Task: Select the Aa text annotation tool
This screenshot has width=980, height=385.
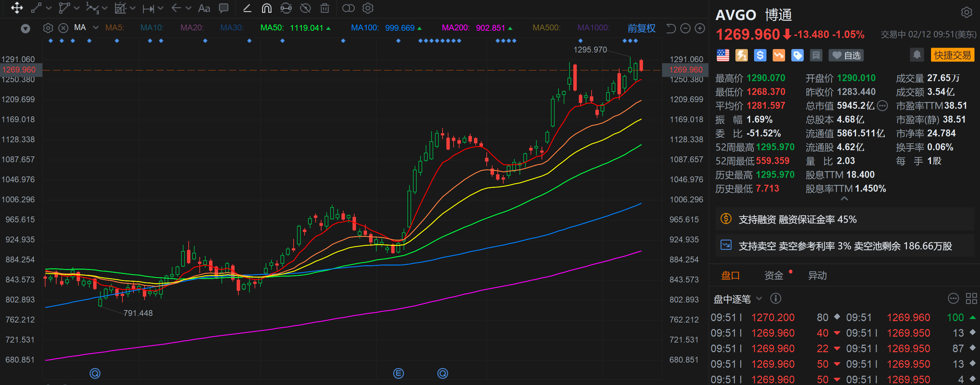Action: tap(204, 8)
